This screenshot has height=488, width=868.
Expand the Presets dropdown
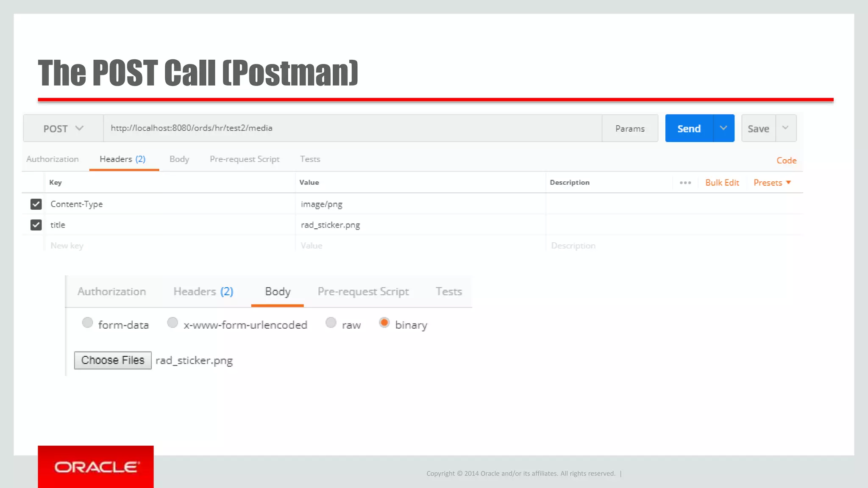pos(772,183)
